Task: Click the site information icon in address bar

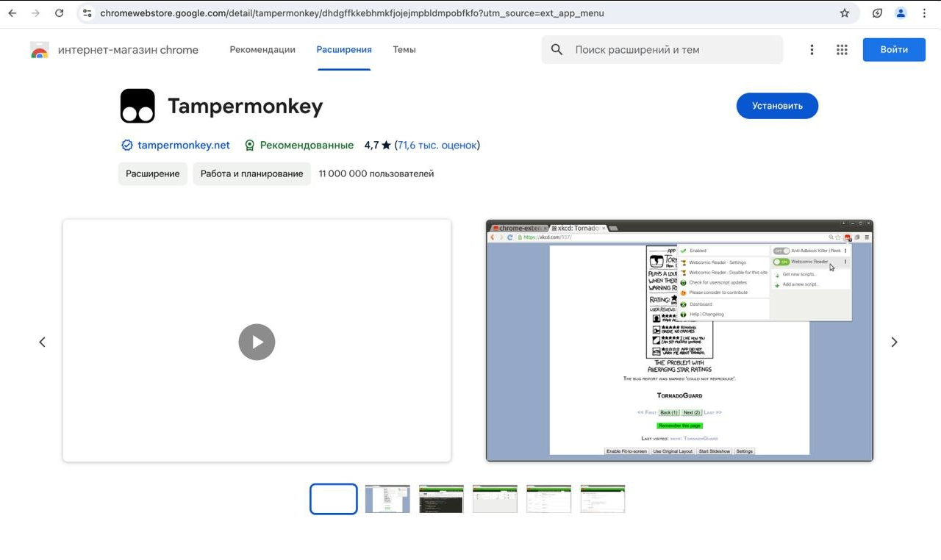Action: pyautogui.click(x=87, y=13)
